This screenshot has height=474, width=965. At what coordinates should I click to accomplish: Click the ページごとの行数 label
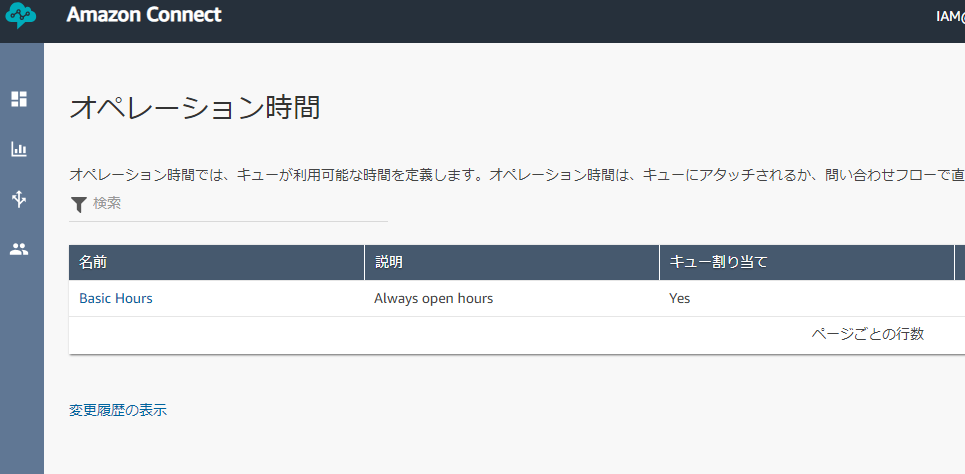(868, 334)
